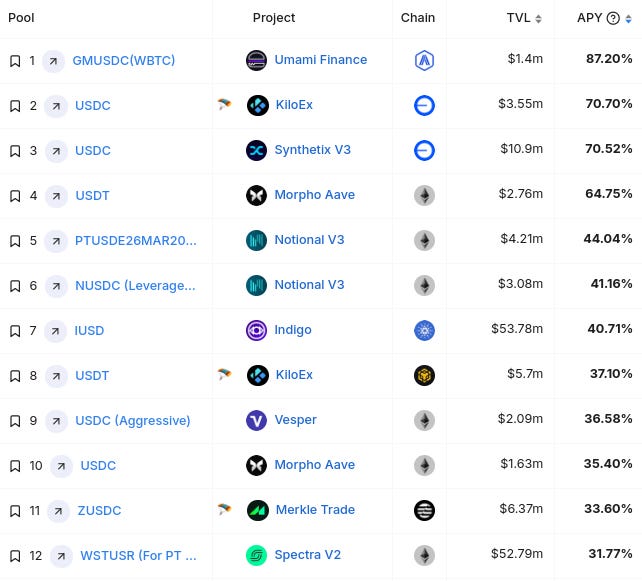Open the GMUSDC(WBTC) pool link
Image resolution: width=642 pixels, height=581 pixels.
(x=124, y=61)
